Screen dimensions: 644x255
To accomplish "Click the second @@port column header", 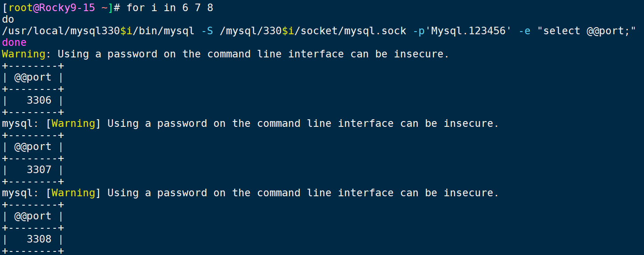I will (x=33, y=146).
